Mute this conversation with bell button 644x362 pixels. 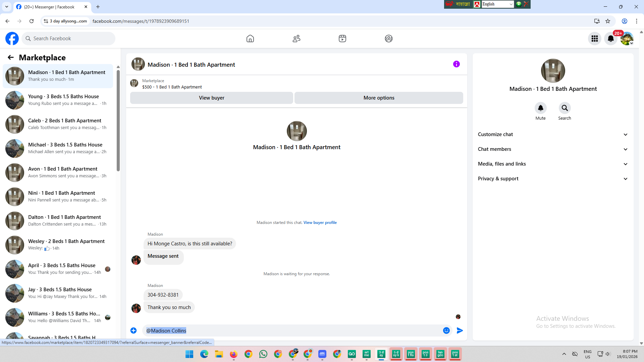[x=540, y=108]
